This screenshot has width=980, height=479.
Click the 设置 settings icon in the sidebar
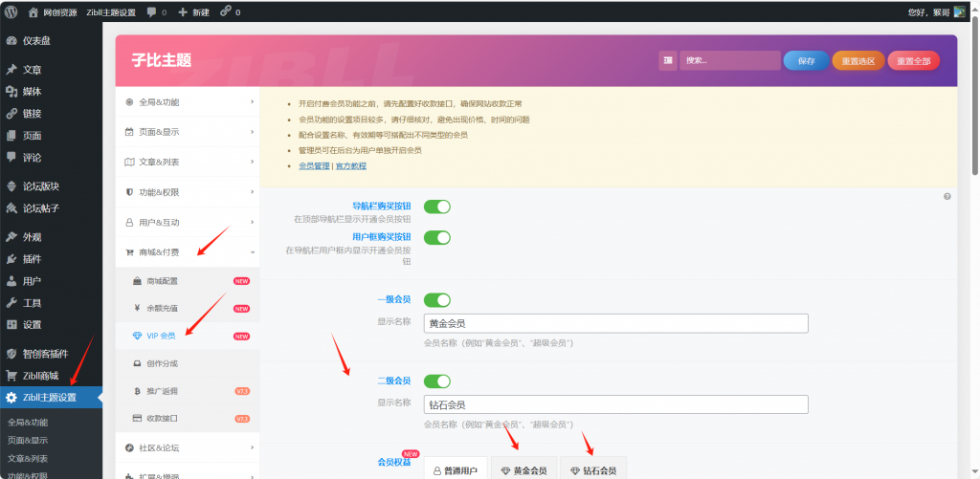coord(11,325)
